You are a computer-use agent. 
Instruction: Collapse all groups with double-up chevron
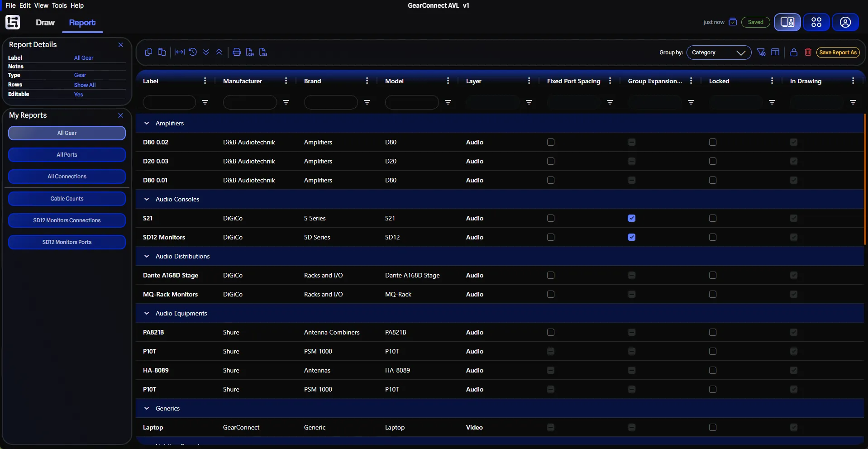coord(219,52)
